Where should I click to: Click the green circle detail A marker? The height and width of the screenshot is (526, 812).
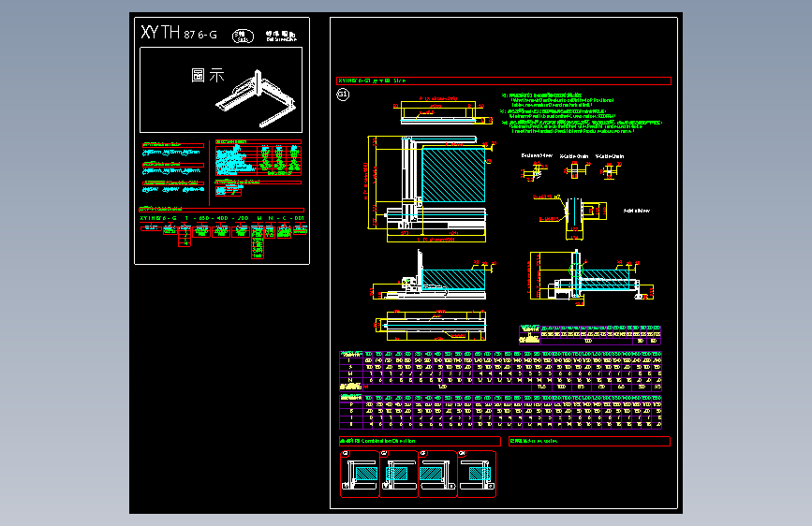pyautogui.click(x=574, y=270)
